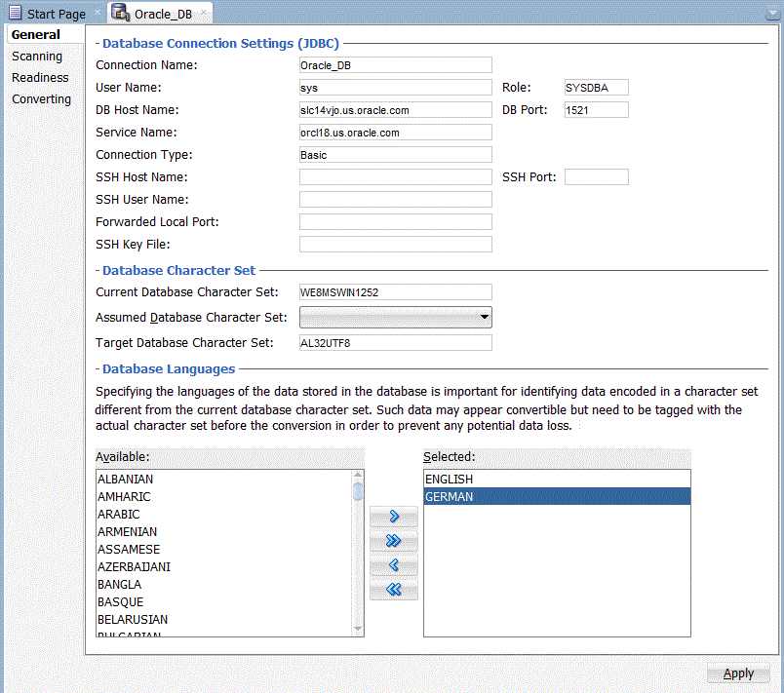Click the Start Page tab icon

point(16,13)
